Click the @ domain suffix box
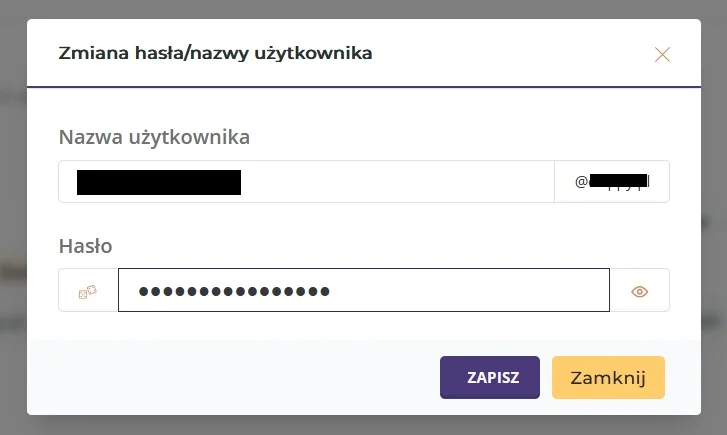Screen dimensions: 727x435 click(x=612, y=181)
